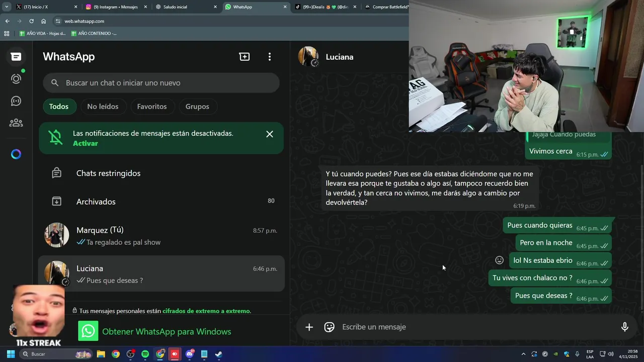
Task: Record a voice message with microphone
Action: click(625, 327)
